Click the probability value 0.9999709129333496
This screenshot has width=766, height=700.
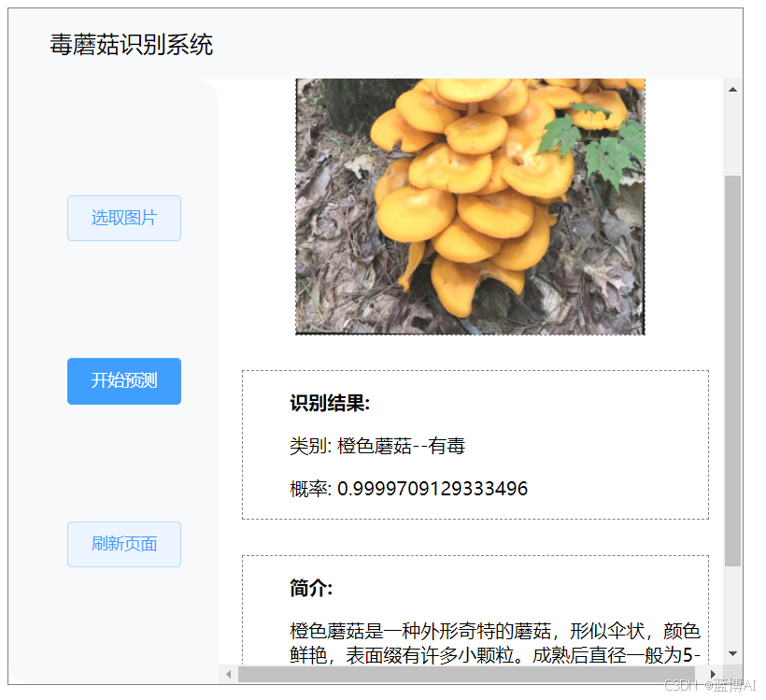[x=433, y=489]
